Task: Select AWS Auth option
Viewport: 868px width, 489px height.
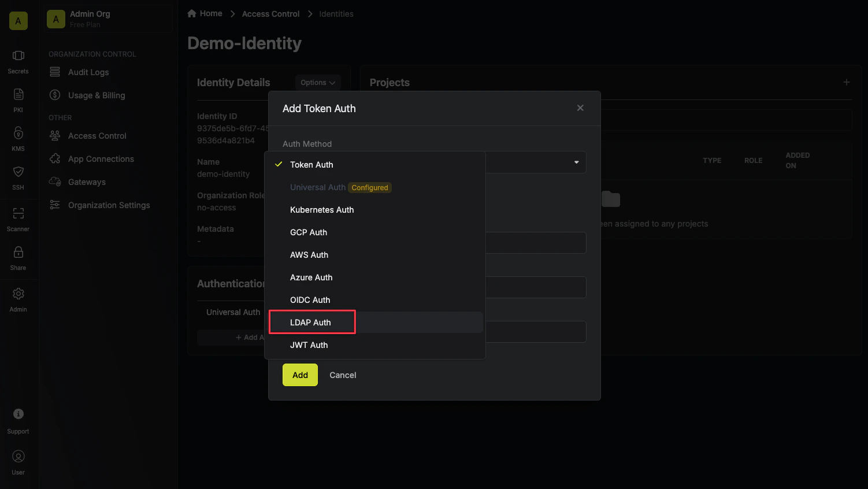Action: (374, 255)
